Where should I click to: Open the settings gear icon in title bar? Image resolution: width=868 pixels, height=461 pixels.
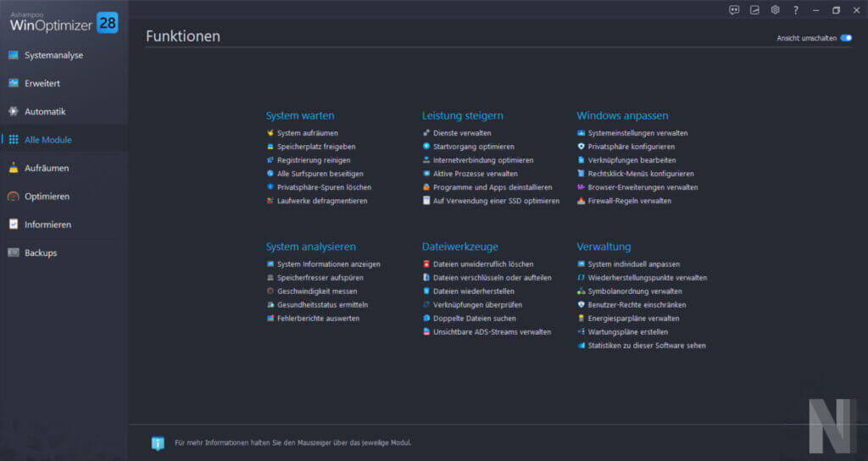pyautogui.click(x=775, y=10)
